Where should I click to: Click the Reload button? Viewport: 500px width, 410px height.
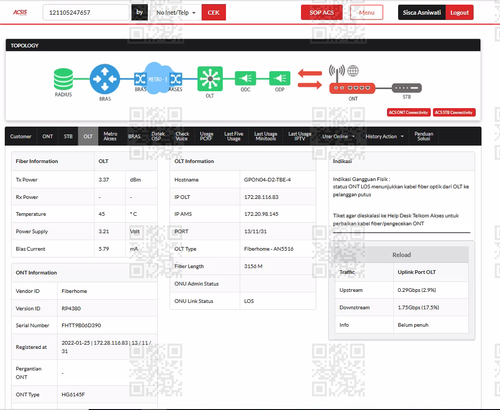click(x=401, y=255)
